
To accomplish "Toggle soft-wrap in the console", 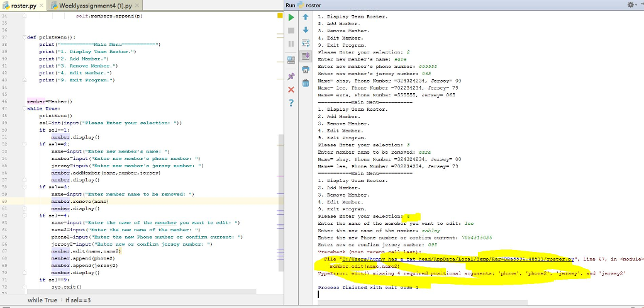I will point(306,43).
